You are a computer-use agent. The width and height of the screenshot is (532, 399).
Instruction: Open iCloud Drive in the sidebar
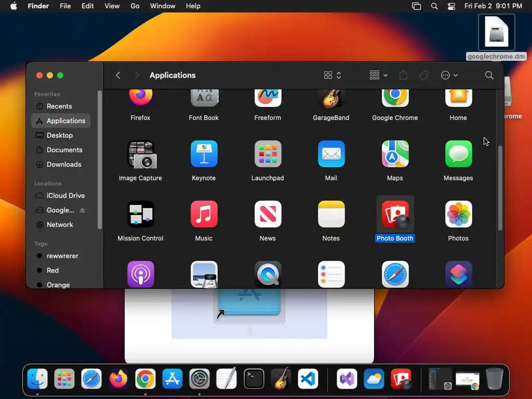[x=61, y=196]
